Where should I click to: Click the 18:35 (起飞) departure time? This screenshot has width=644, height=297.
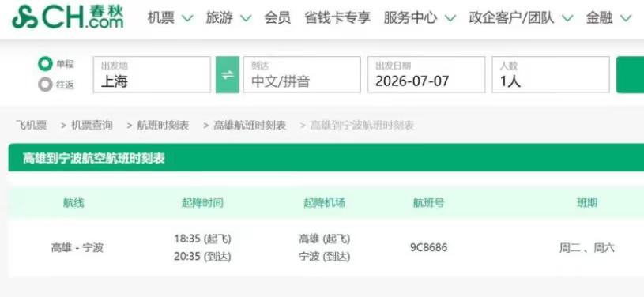tap(202, 239)
